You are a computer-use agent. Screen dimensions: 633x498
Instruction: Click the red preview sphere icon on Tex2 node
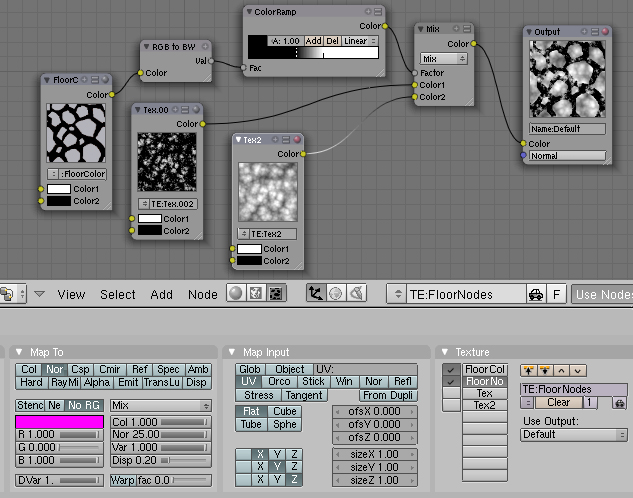point(297,140)
